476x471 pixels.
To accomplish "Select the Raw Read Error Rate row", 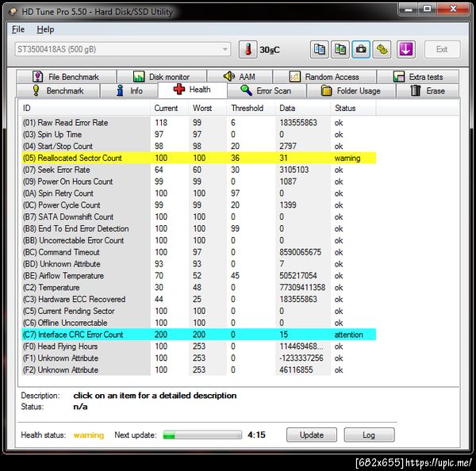I will (198, 123).
